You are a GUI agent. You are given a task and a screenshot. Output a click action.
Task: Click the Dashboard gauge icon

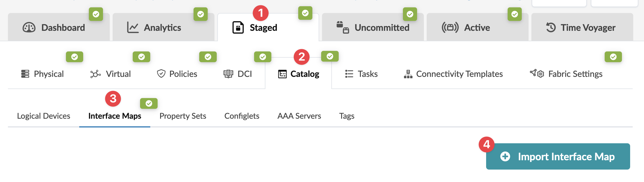(x=29, y=28)
